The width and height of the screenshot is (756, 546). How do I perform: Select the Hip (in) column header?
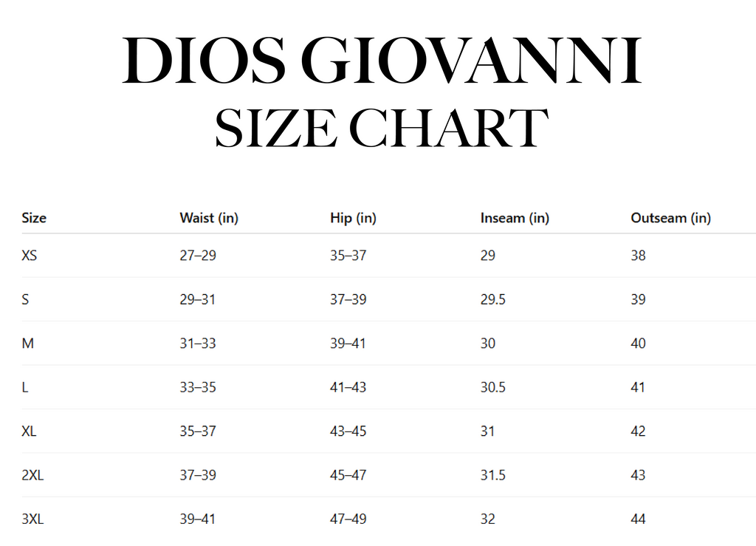(x=353, y=218)
